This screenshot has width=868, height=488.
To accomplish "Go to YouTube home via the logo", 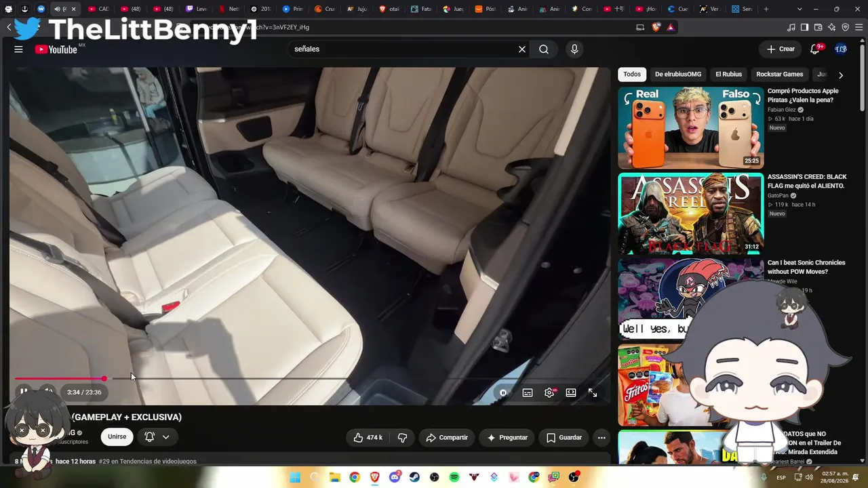I will 56,49.
